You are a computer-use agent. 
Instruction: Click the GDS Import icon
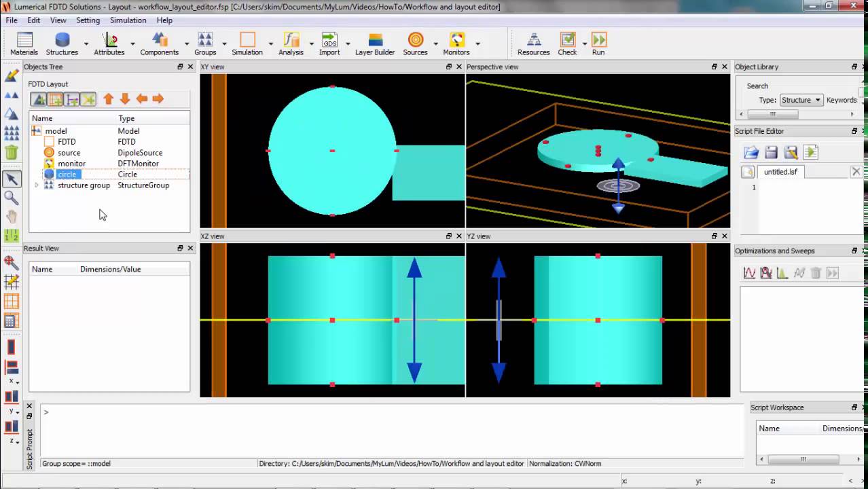click(x=329, y=43)
